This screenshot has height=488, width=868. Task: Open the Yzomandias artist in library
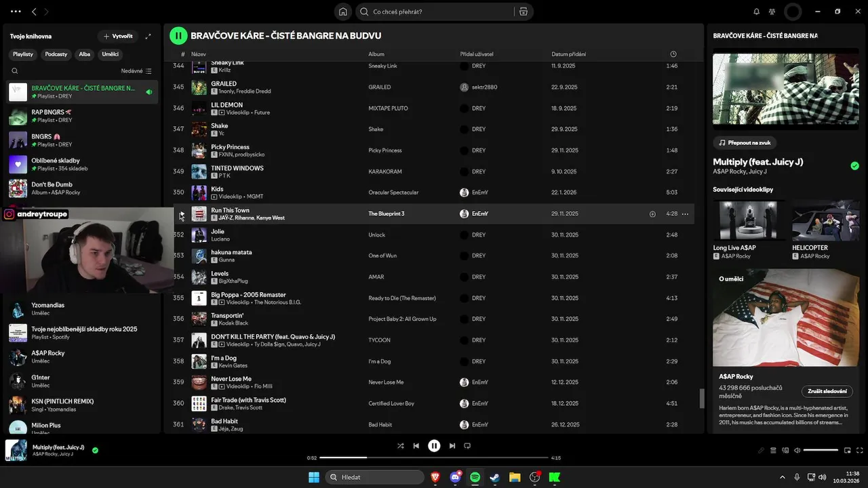[x=83, y=309]
